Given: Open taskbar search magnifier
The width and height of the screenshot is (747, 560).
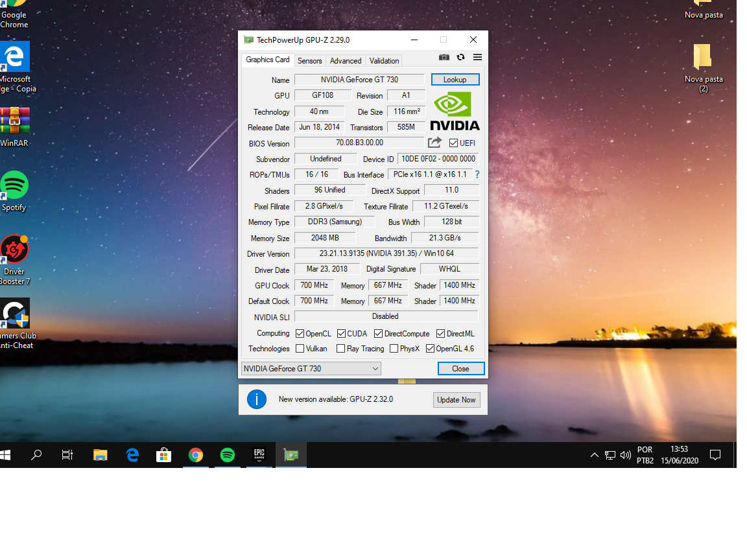Looking at the screenshot, I should [x=36, y=455].
